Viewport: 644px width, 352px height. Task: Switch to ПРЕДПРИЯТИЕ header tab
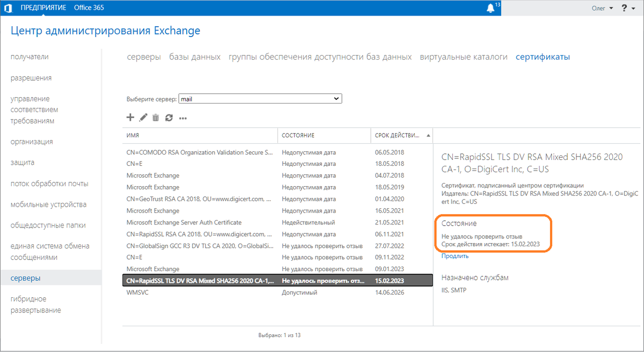(x=44, y=8)
